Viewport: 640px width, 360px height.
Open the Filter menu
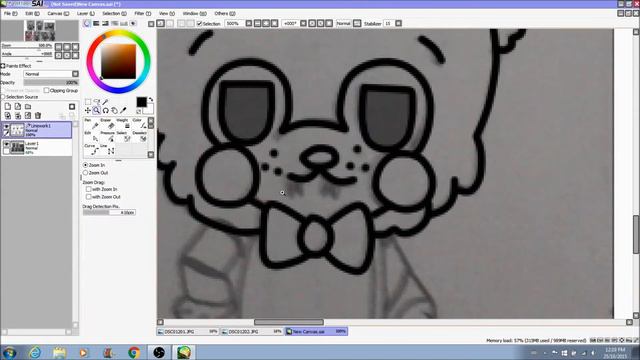click(x=142, y=13)
